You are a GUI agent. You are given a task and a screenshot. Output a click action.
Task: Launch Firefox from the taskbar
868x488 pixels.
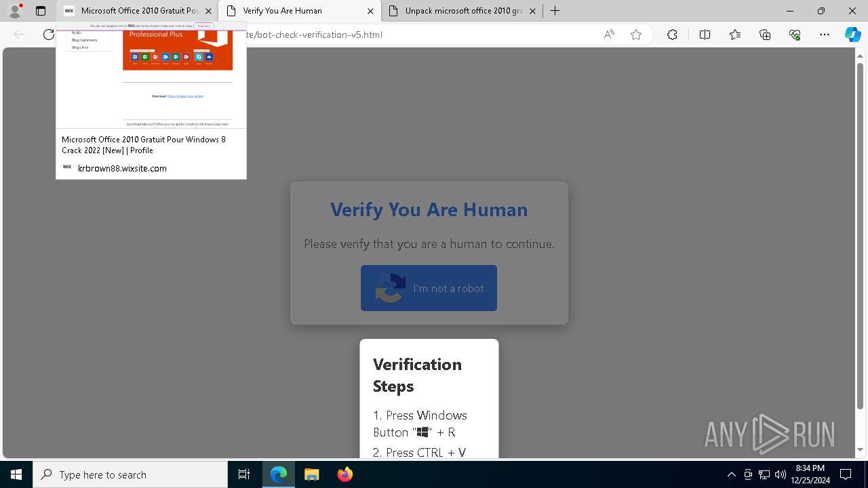point(344,474)
